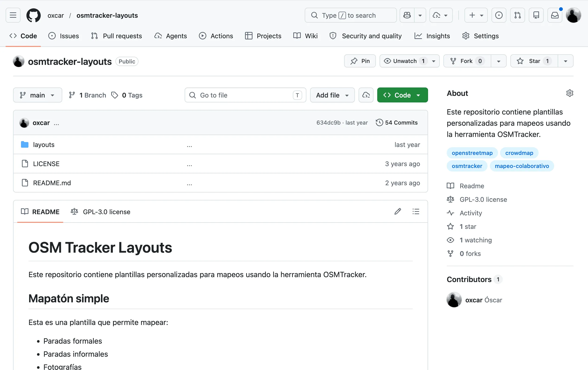
Task: Switch to the Issues tab
Action: pos(64,36)
